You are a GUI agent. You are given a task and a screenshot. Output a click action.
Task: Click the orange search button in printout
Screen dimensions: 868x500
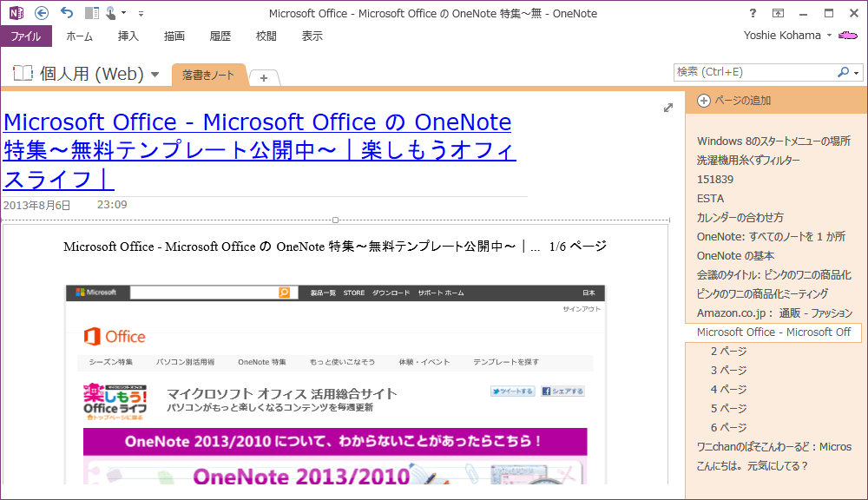(x=285, y=293)
